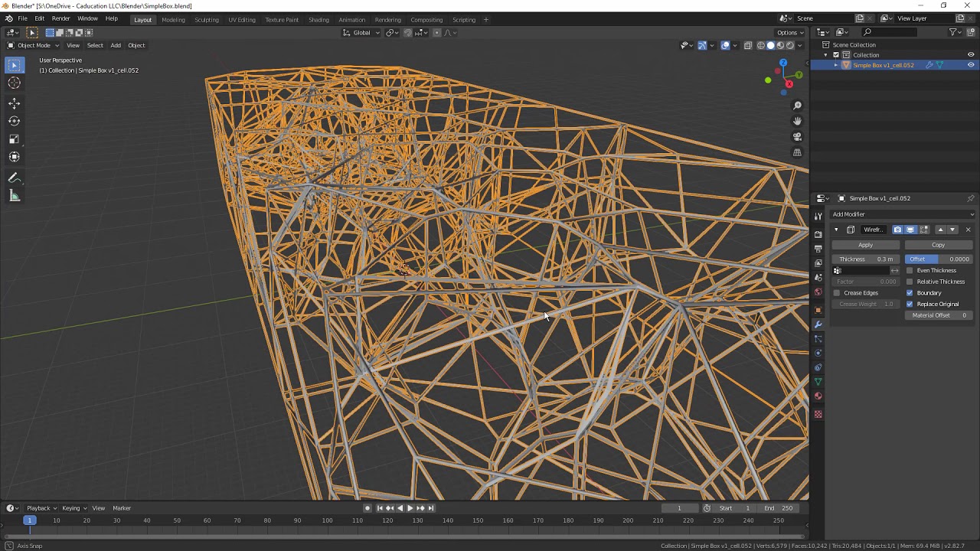980x551 pixels.
Task: Switch to the UV Editing workspace tab
Action: 242,19
